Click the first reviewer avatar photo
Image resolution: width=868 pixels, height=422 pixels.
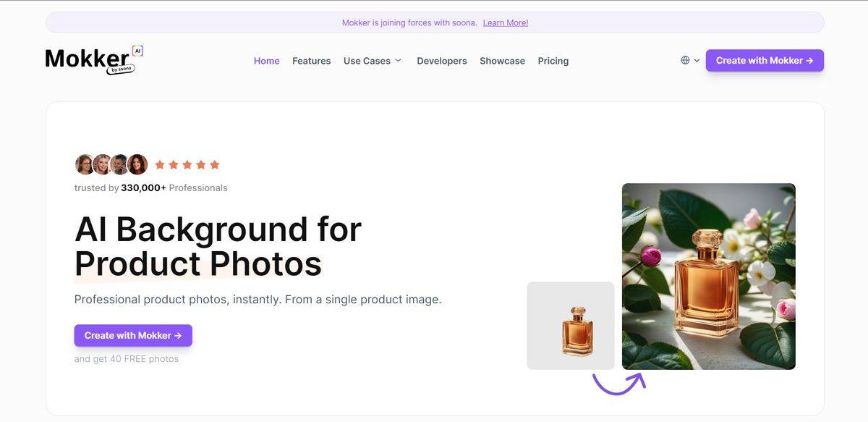84,164
